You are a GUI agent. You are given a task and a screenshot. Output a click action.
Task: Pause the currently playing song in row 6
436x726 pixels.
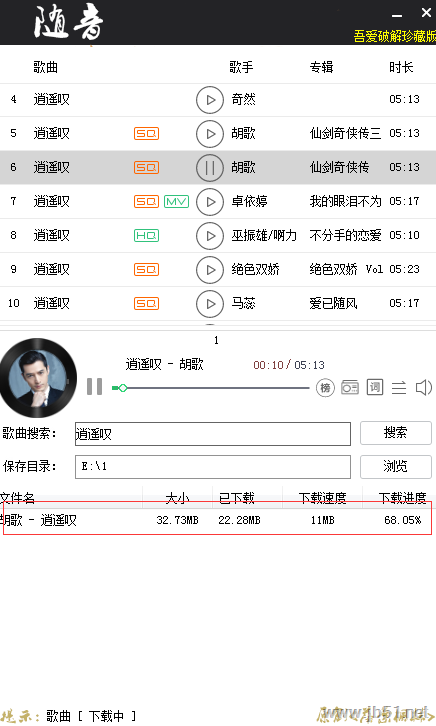(x=210, y=168)
